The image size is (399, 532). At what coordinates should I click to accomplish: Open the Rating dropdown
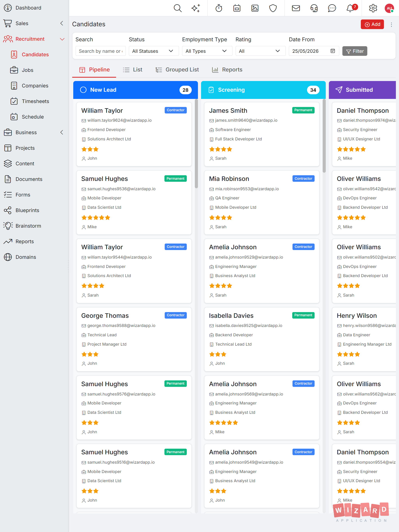tap(261, 51)
